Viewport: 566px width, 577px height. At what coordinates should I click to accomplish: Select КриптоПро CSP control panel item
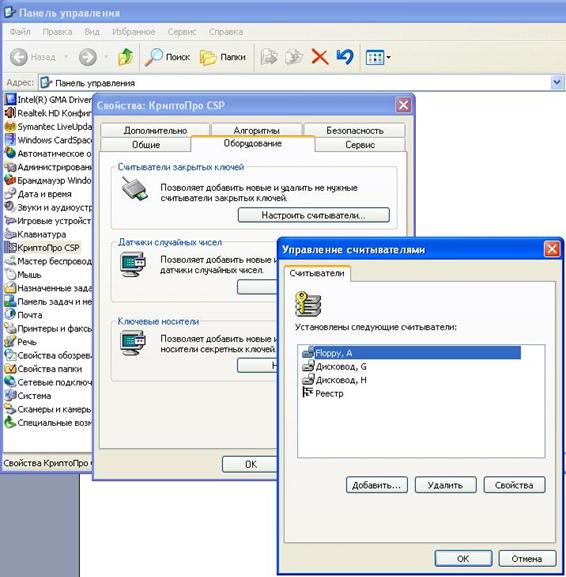[42, 248]
